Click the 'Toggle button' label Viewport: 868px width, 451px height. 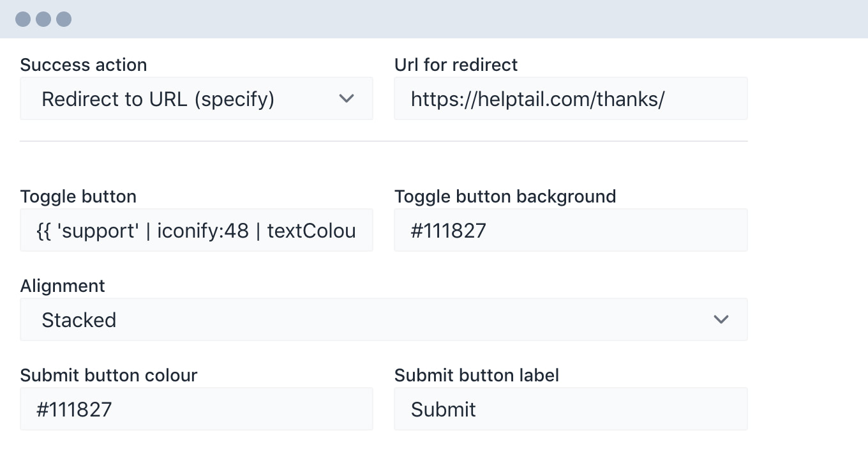point(79,196)
